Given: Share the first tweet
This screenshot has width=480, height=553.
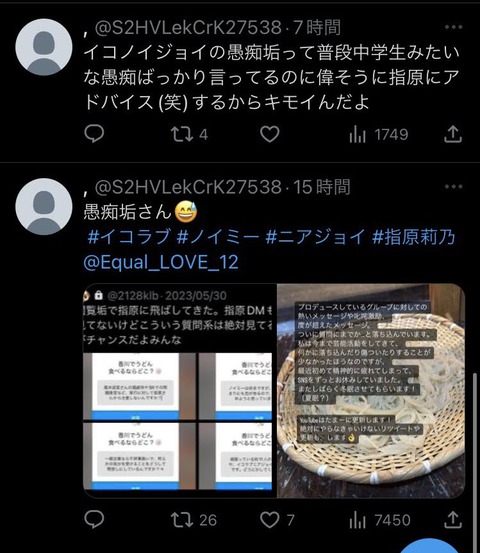Looking at the screenshot, I should 453,134.
